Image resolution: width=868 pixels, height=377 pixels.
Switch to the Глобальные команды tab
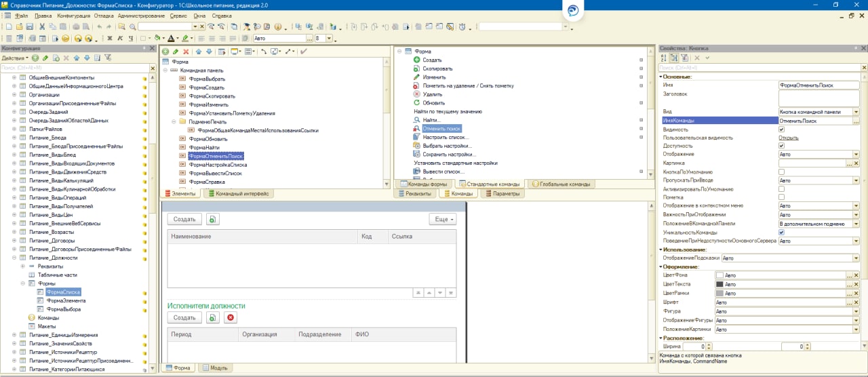(x=560, y=184)
